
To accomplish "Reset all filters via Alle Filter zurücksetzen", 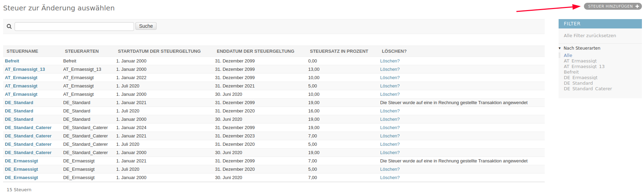I will click(x=589, y=36).
